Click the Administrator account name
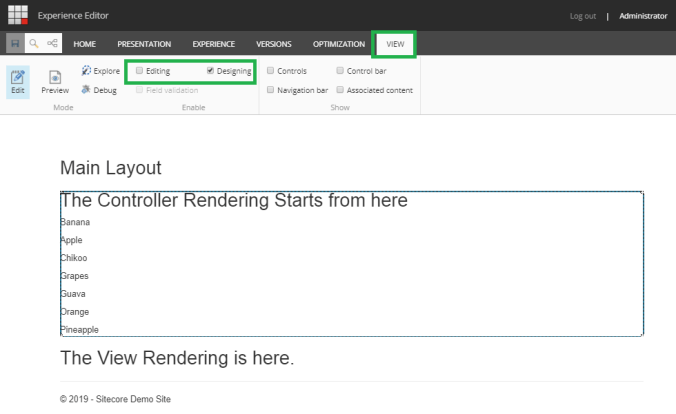Screen dimensions: 676x414 (x=643, y=16)
